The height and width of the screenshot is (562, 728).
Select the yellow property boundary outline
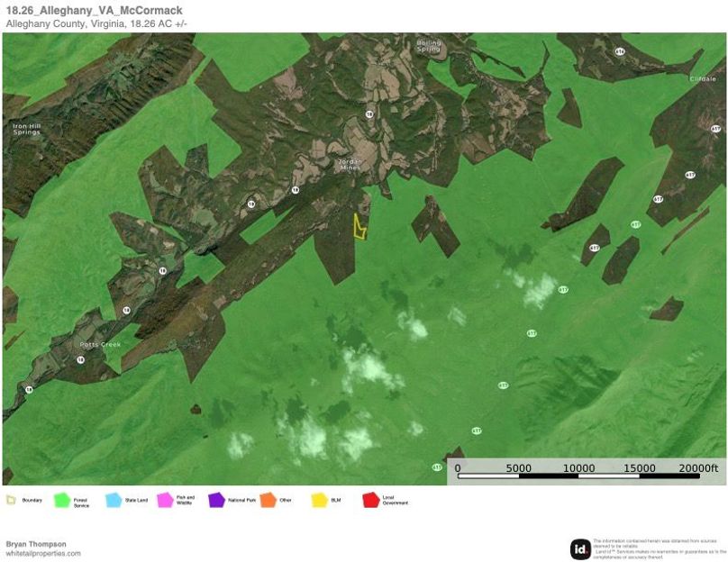pos(359,228)
